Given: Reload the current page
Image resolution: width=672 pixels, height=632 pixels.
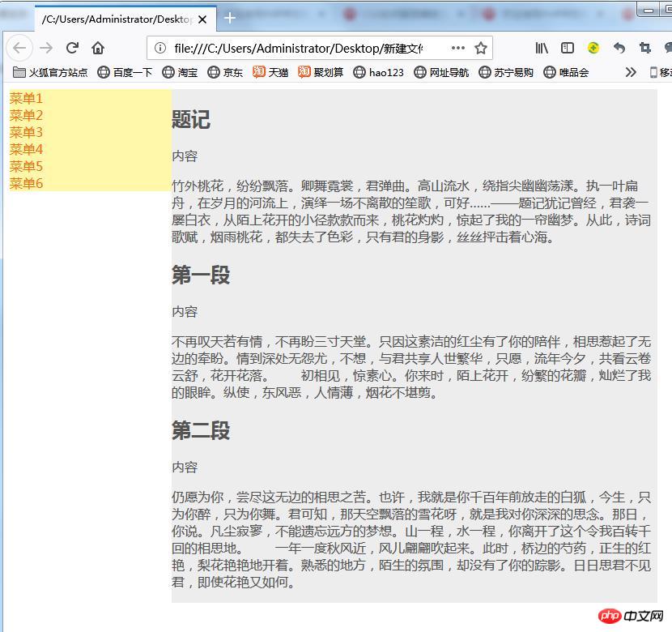Looking at the screenshot, I should [71, 48].
